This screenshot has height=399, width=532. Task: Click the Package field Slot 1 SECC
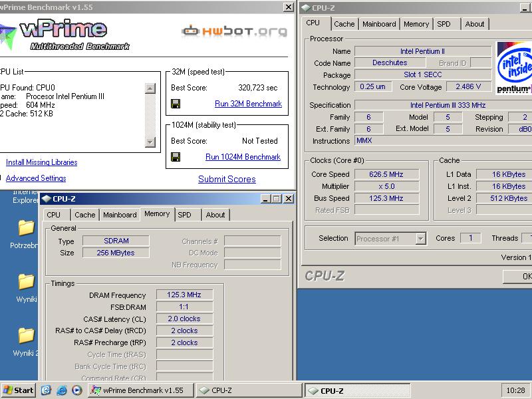pos(423,74)
